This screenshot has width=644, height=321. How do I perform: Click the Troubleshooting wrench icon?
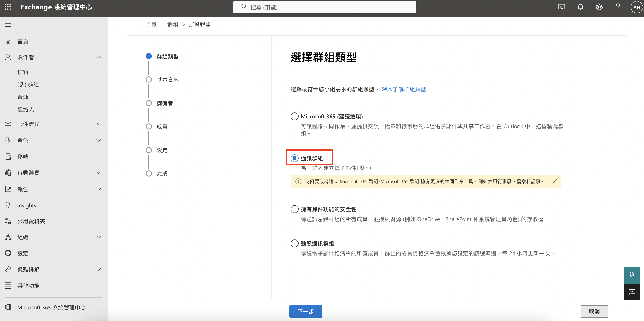click(8, 269)
